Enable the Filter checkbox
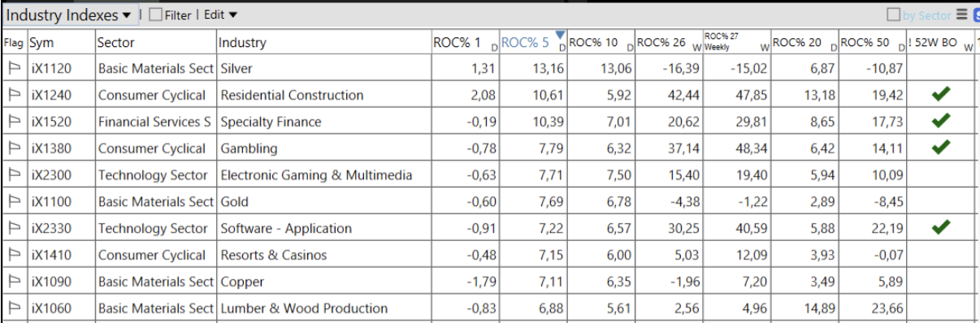This screenshot has height=323, width=980. pos(157,15)
